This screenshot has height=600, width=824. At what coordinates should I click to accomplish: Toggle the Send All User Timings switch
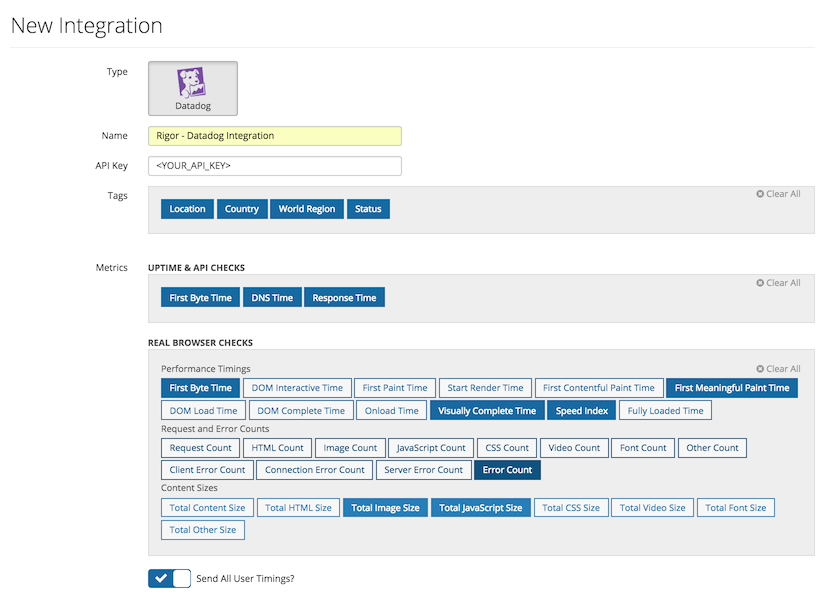169,578
